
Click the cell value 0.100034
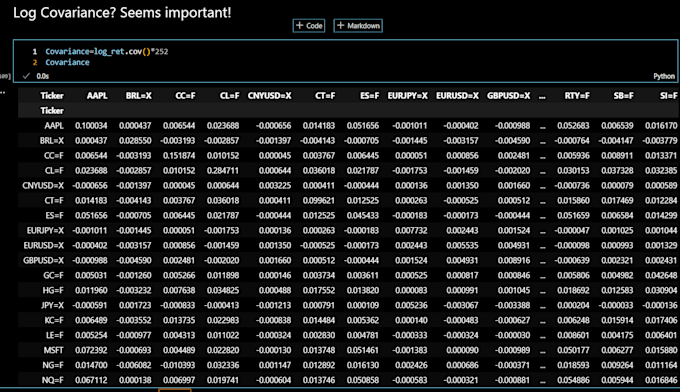(x=91, y=126)
